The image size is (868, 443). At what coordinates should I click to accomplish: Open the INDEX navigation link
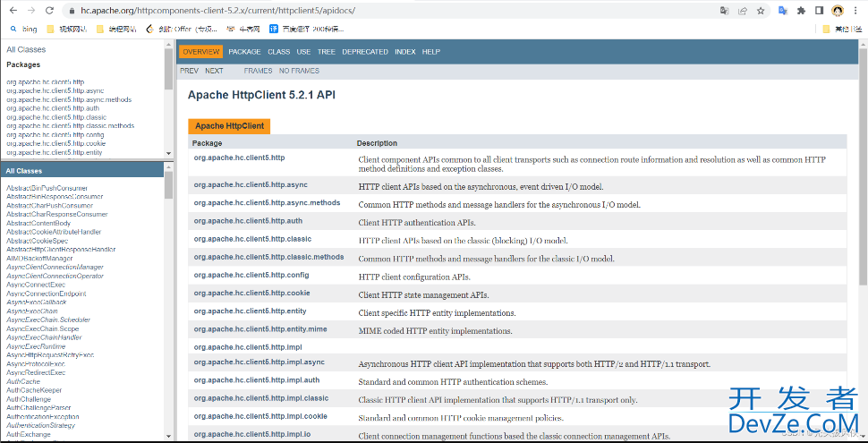(x=404, y=52)
